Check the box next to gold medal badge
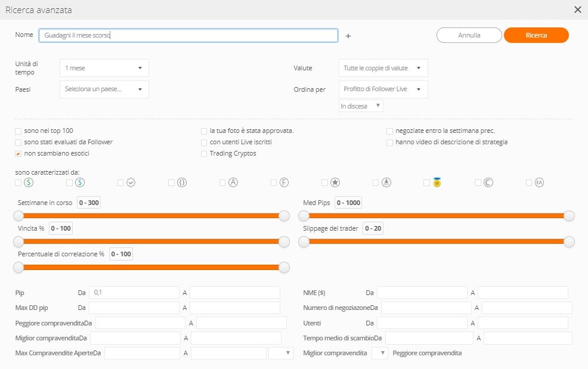 pos(426,182)
